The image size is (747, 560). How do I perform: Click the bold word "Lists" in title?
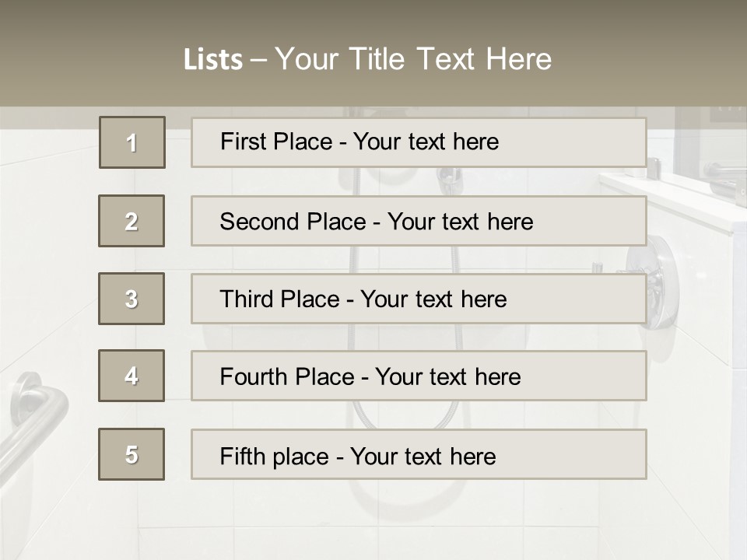click(x=212, y=60)
